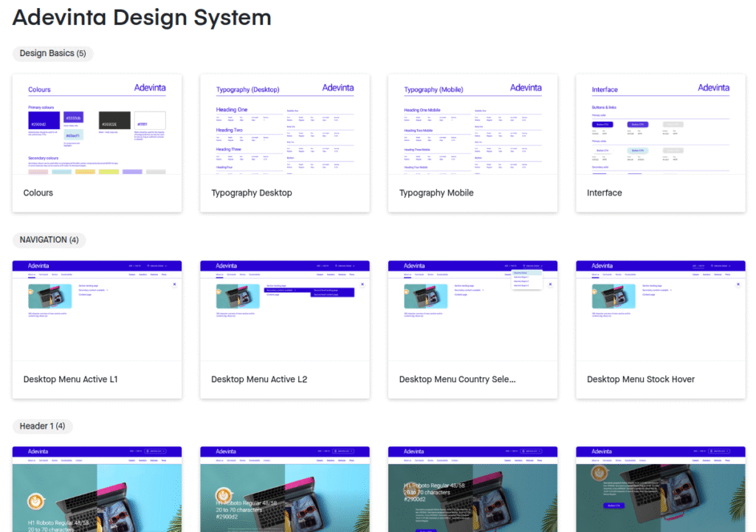Open Desktop Menu Active L2 preview thumbnail

point(284,310)
